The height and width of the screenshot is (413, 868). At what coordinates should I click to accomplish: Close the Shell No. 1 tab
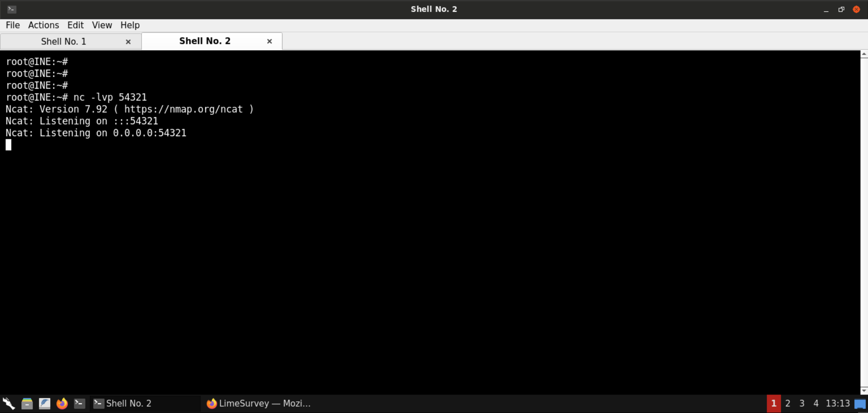(x=128, y=42)
